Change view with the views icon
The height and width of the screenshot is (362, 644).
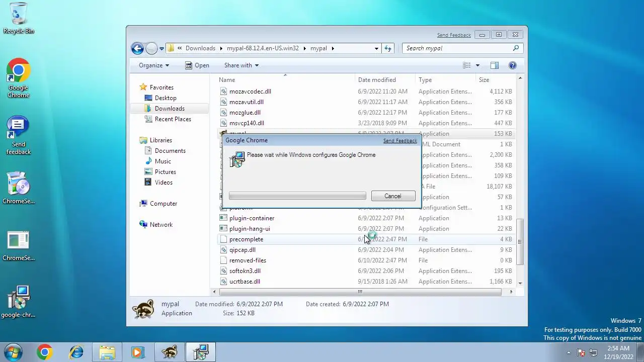467,65
